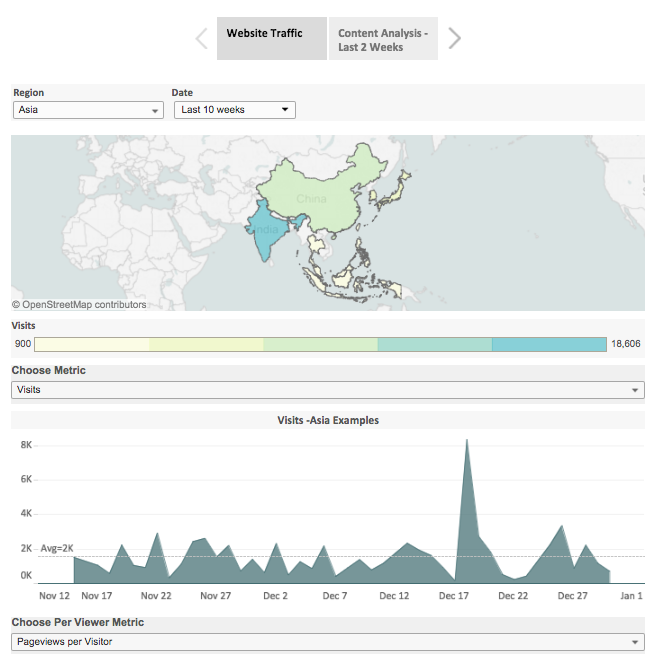Open the Pageviews per Visitor dropdown
659x659 pixels.
pyautogui.click(x=327, y=641)
